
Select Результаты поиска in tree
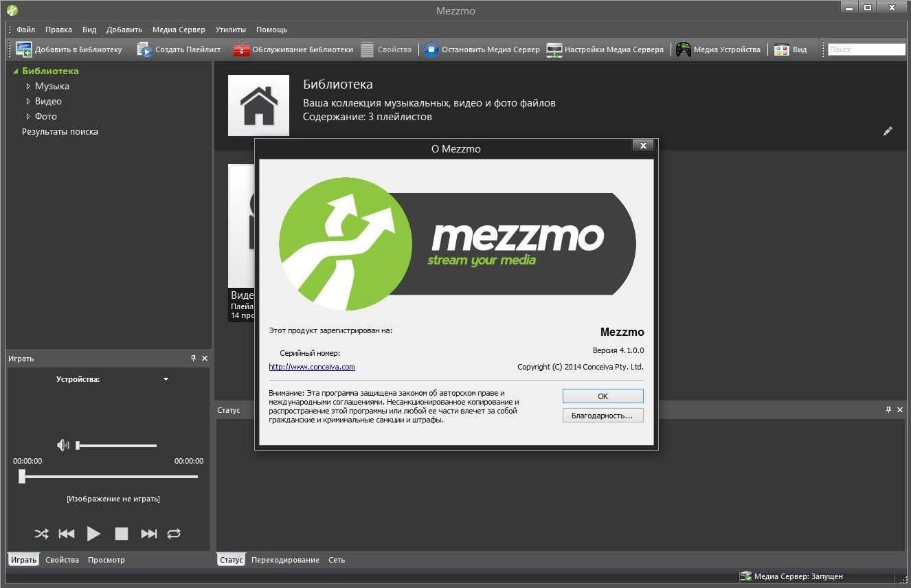coord(60,131)
